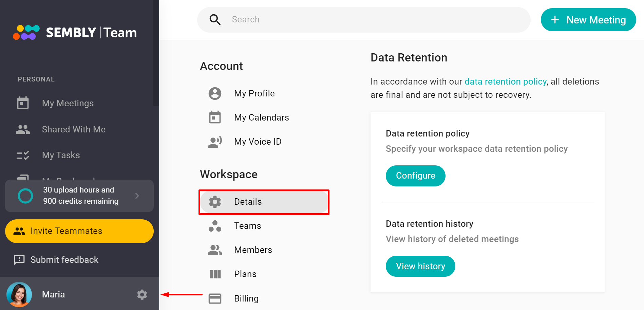The height and width of the screenshot is (310, 644).
Task: Select the My Calendars icon
Action: click(x=215, y=117)
